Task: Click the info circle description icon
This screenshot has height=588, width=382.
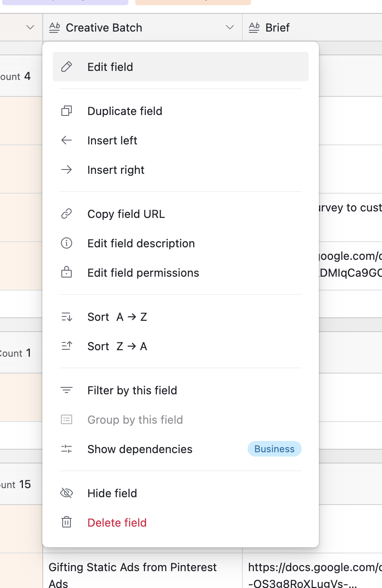Action: coord(67,243)
